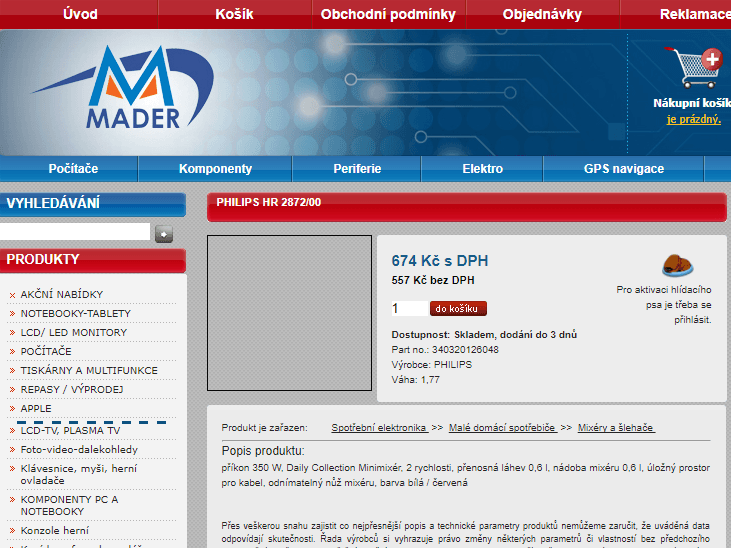
Task: Click the PRODUKTY panel header
Action: pos(93,260)
